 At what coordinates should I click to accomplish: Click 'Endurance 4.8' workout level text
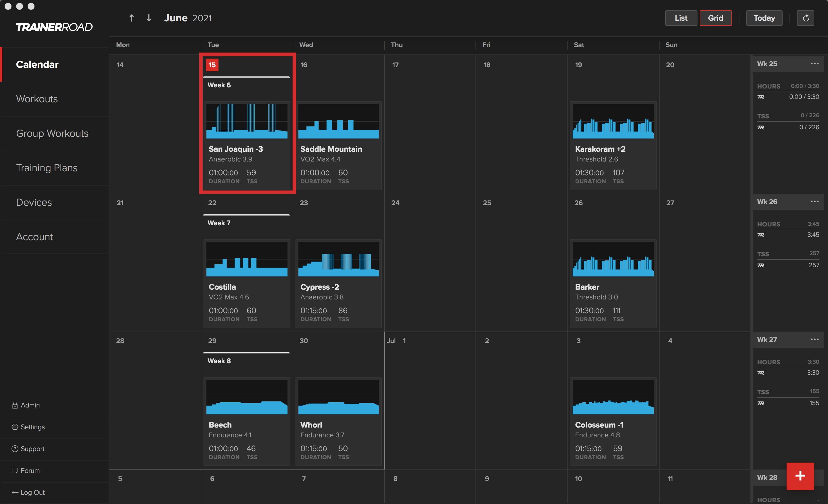pyautogui.click(x=597, y=435)
